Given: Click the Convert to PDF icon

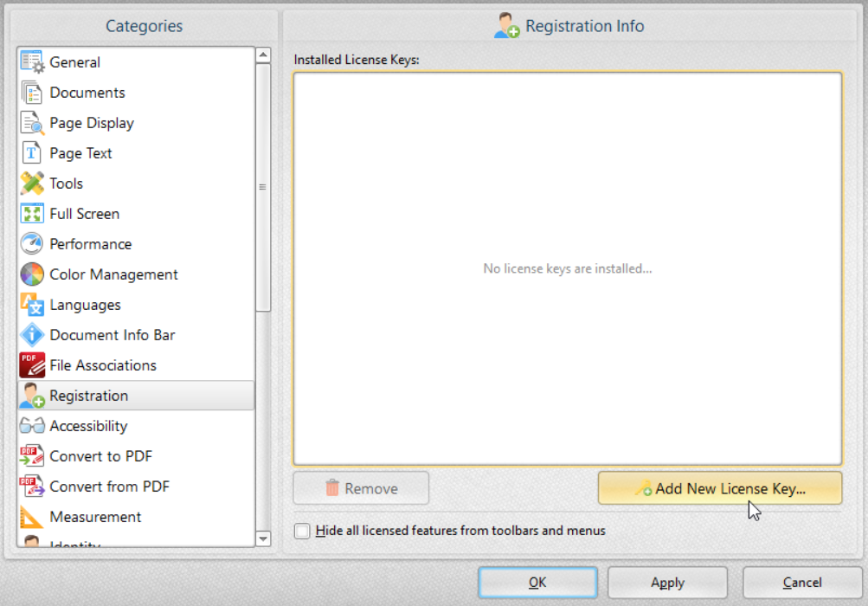Looking at the screenshot, I should pos(32,456).
